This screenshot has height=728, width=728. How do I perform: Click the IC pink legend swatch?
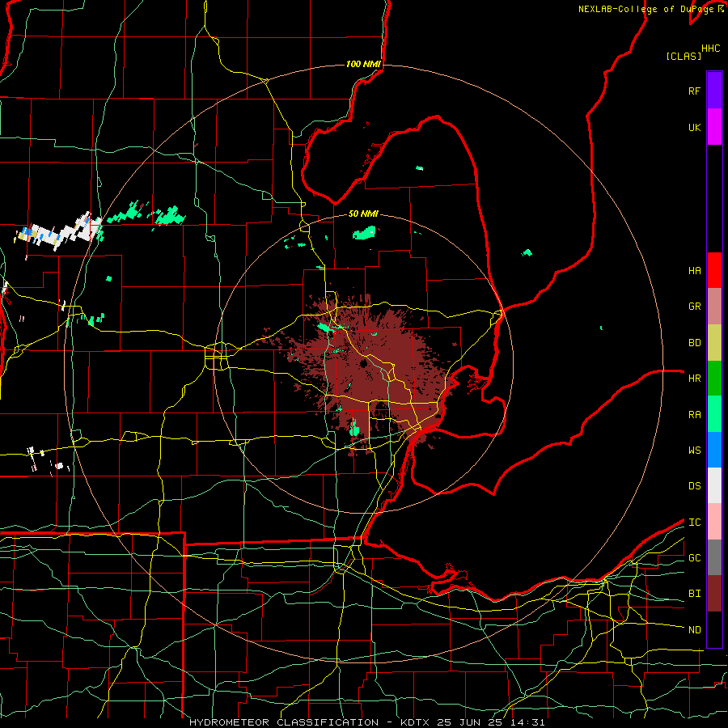pyautogui.click(x=714, y=522)
